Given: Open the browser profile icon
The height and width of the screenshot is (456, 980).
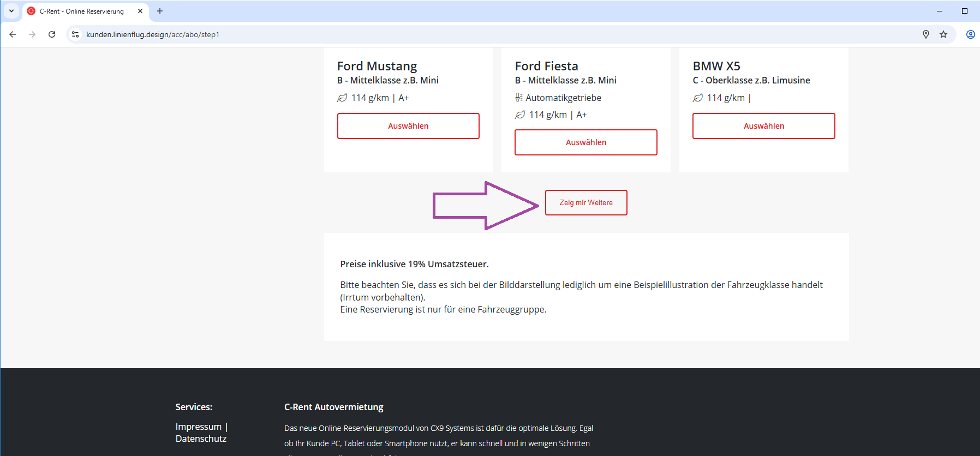Looking at the screenshot, I should click(970, 34).
